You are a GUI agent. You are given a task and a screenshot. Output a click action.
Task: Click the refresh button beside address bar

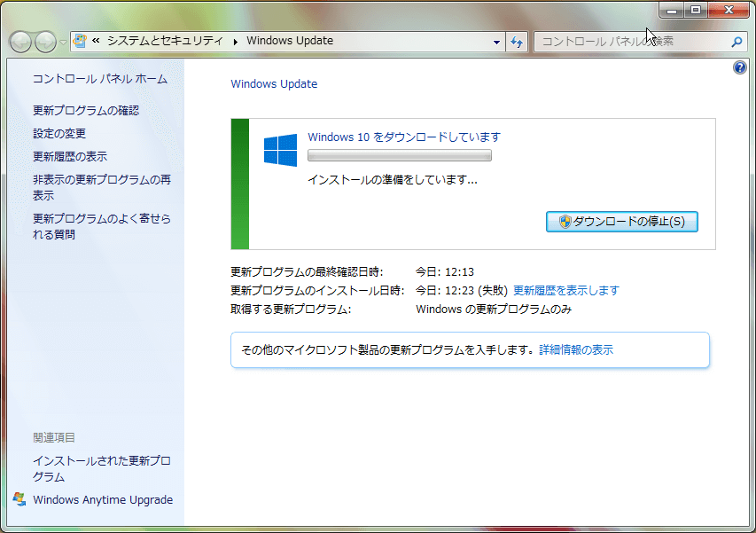[518, 42]
